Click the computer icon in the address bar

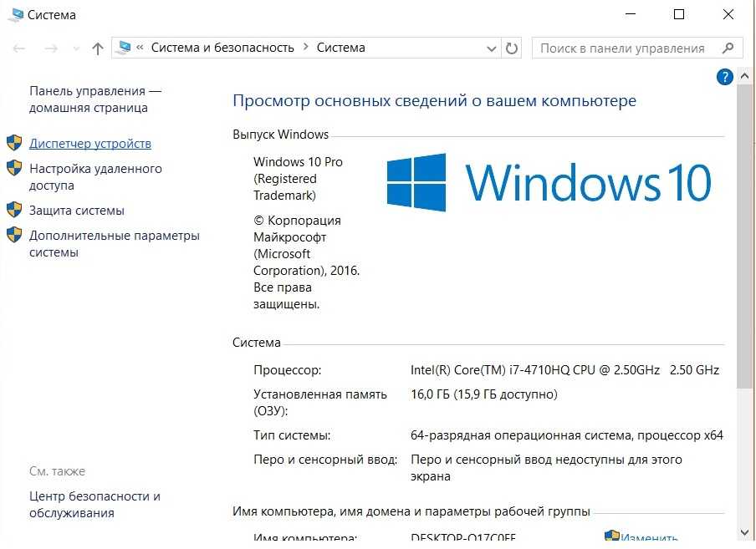click(125, 48)
